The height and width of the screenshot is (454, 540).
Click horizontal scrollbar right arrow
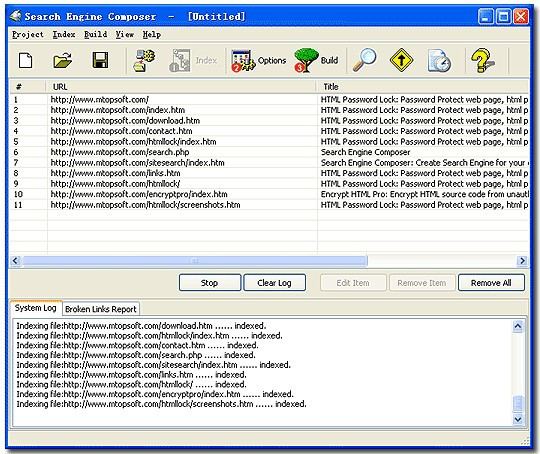point(522,261)
